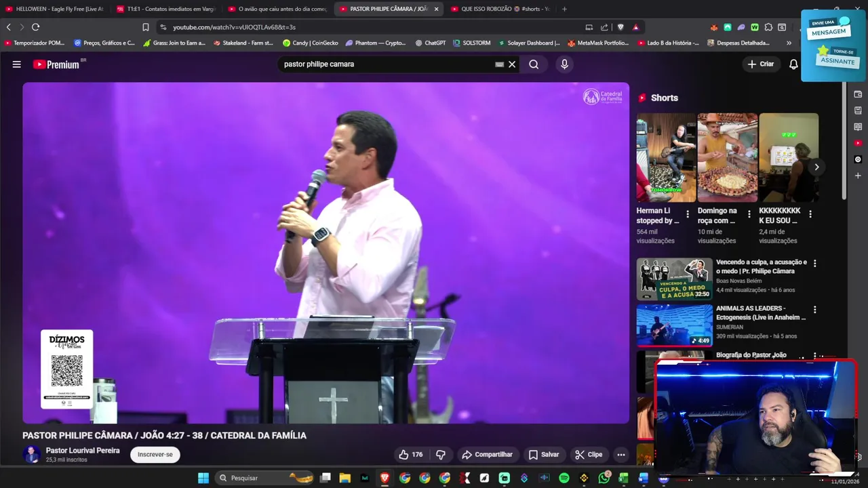Open the Criar create menu
This screenshot has width=868, height=488.
click(761, 64)
